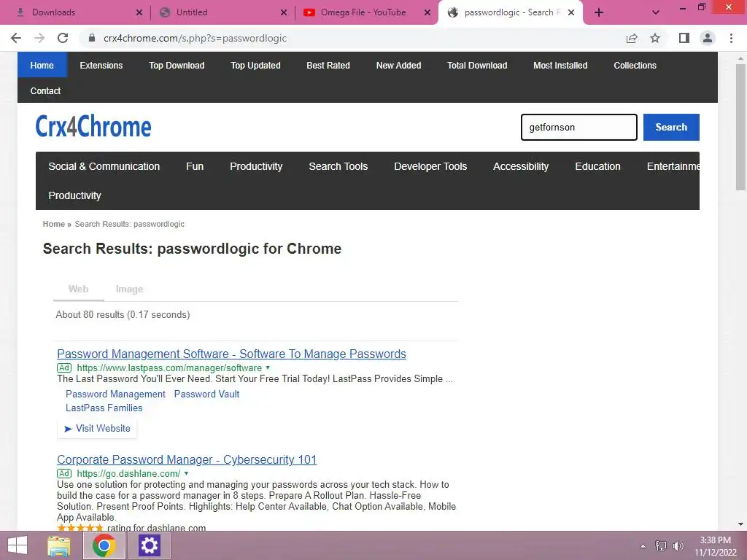Click the browser forward arrow

pos(39,38)
